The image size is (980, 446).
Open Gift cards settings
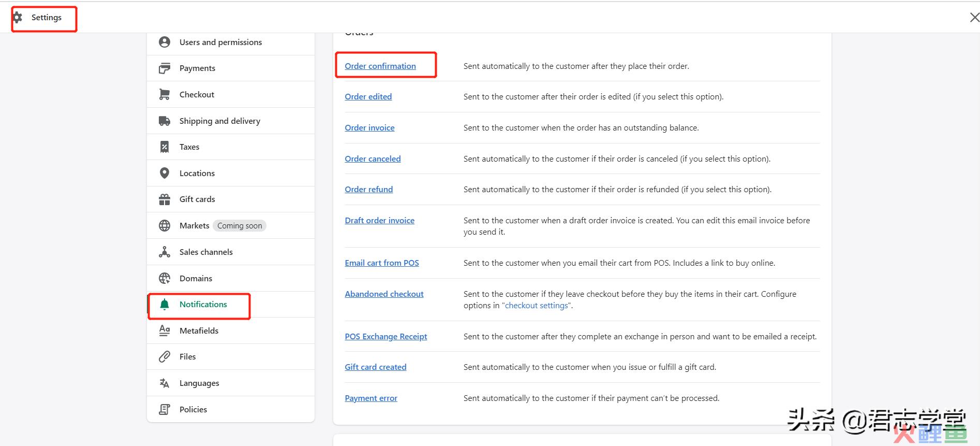231,199
